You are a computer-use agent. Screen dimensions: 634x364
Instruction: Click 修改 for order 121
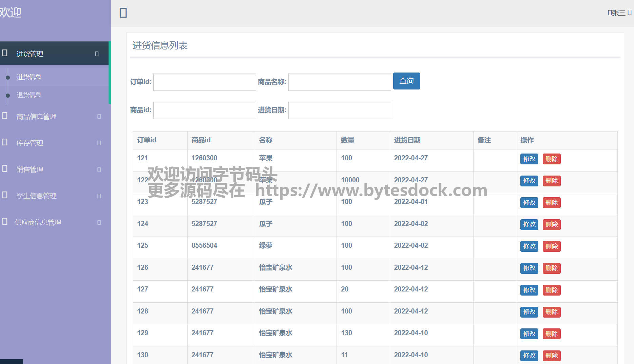pyautogui.click(x=529, y=159)
